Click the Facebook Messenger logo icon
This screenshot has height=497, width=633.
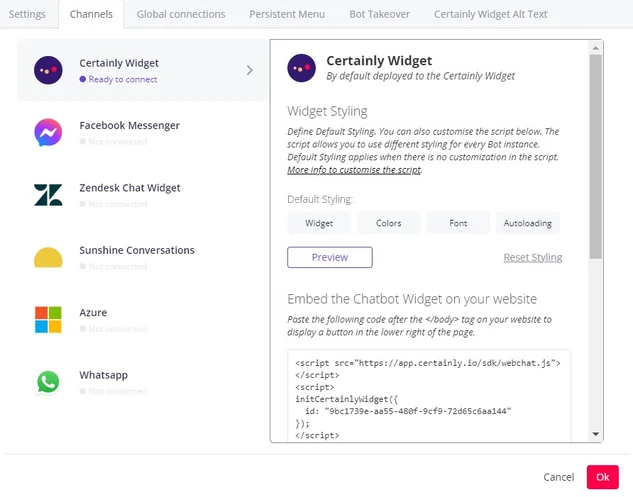click(x=48, y=132)
